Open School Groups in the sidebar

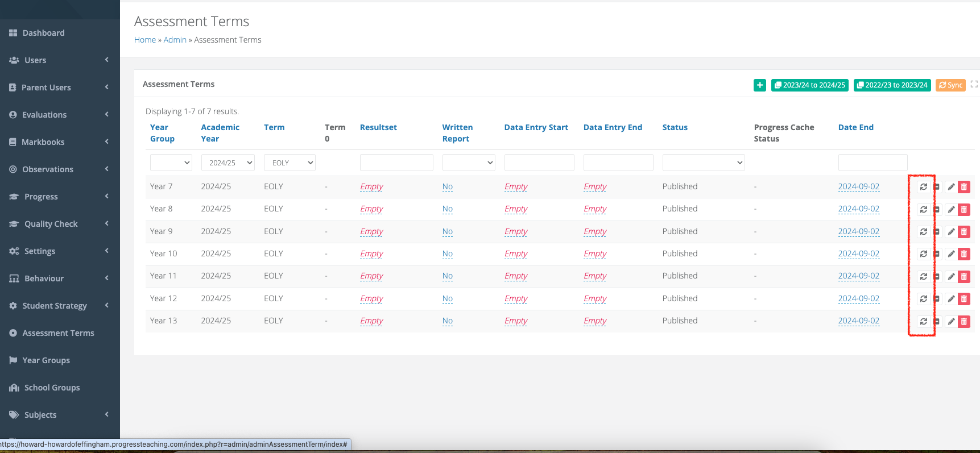[52, 388]
